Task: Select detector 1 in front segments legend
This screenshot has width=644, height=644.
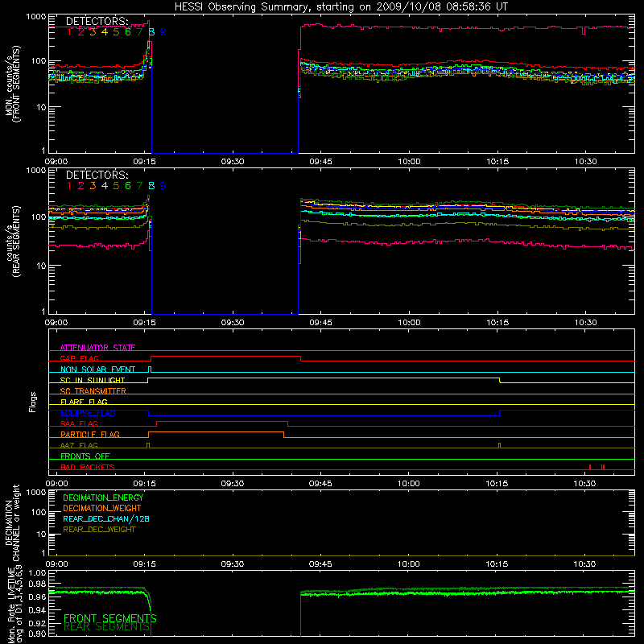Action: point(69,32)
